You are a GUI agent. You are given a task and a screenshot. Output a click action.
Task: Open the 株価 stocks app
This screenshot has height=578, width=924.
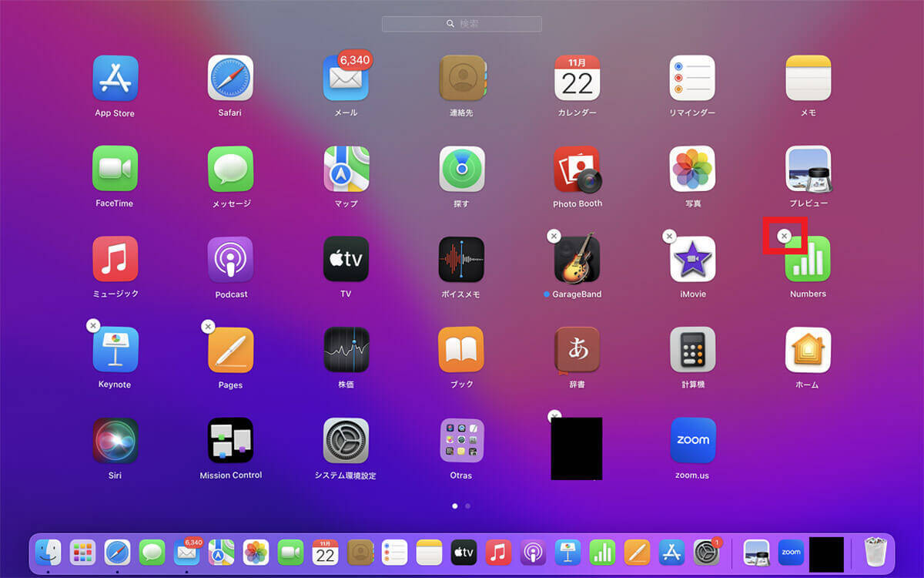coord(346,350)
